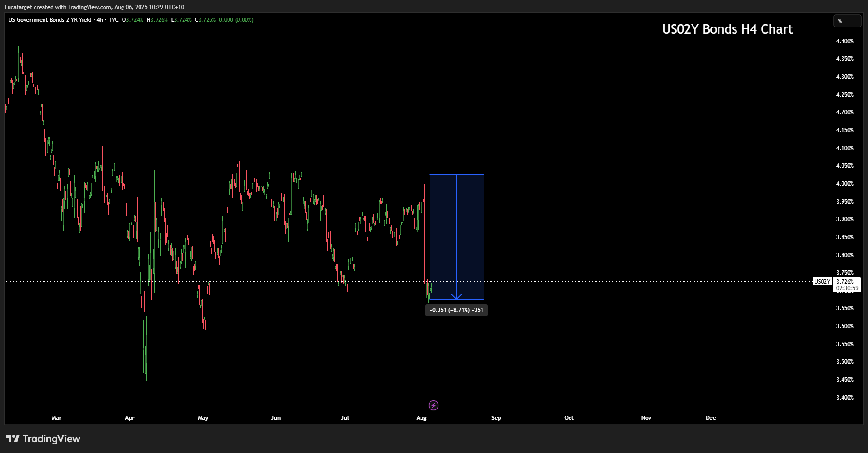Screen dimensions: 868x453
Task: Click the Apr label on time axis
Action: (x=130, y=418)
